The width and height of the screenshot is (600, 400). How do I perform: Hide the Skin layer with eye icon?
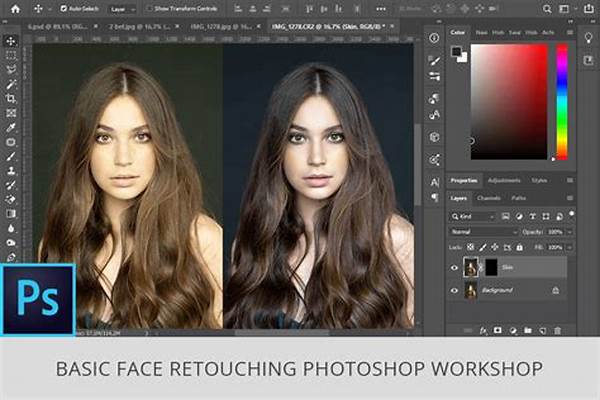click(454, 268)
